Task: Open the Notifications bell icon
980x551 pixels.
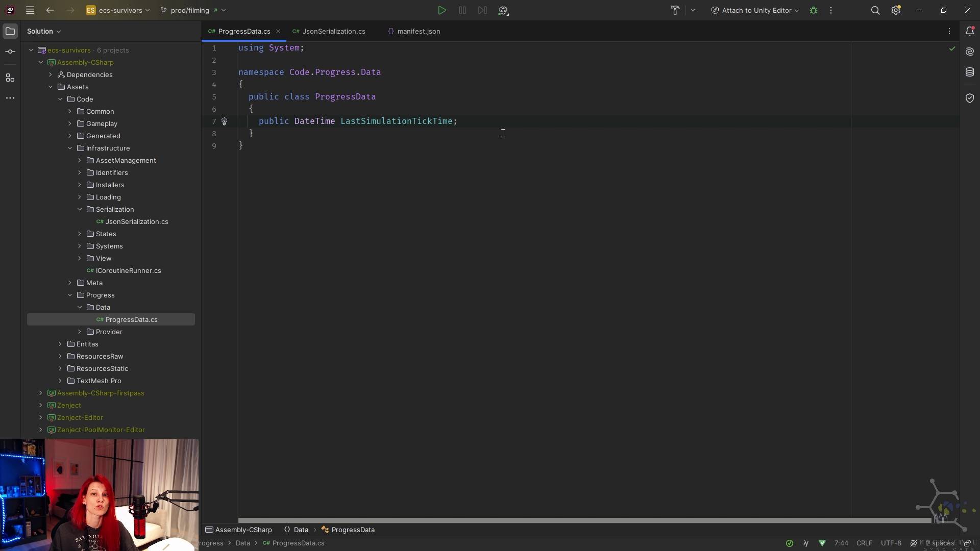Action: click(970, 31)
